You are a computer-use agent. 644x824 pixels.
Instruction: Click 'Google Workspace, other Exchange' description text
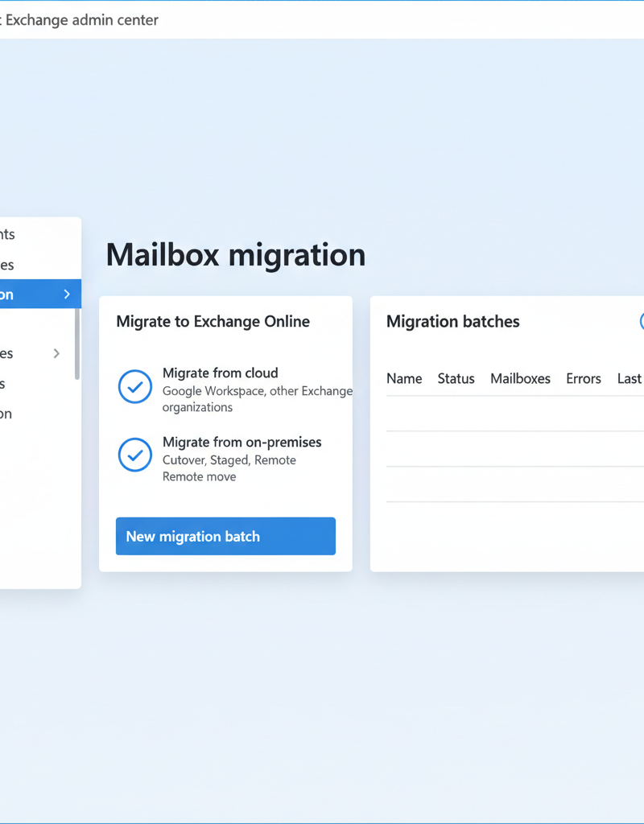[x=258, y=391]
